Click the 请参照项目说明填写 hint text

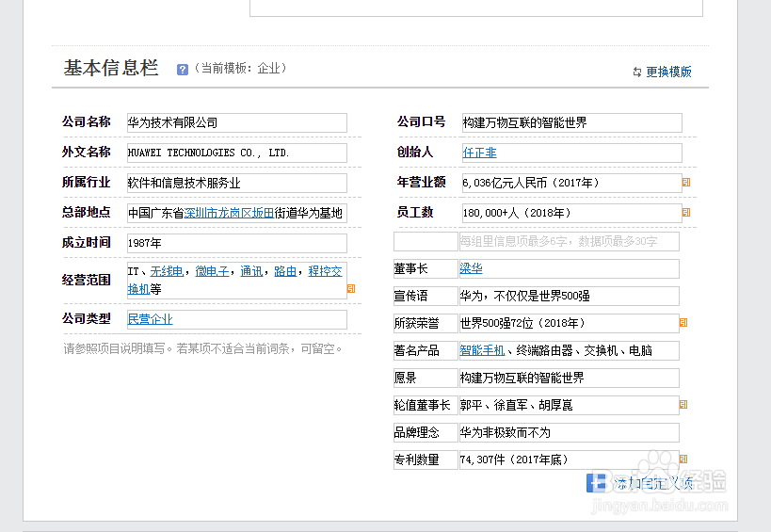click(x=202, y=348)
